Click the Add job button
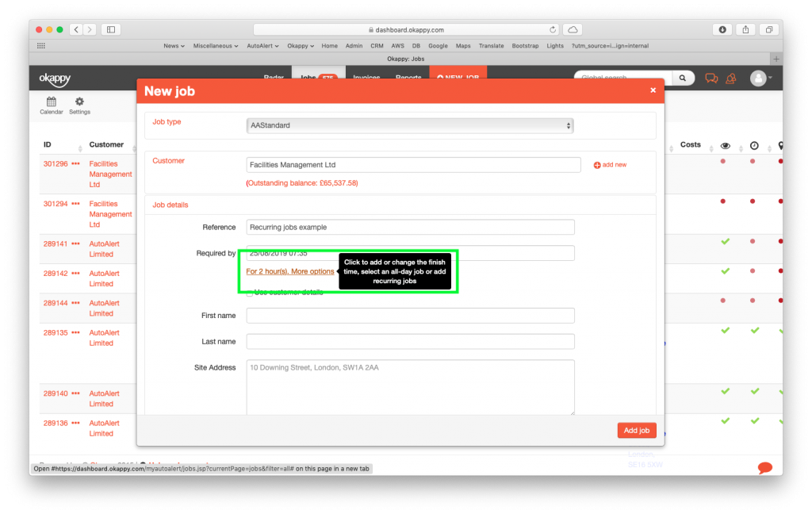 pyautogui.click(x=637, y=431)
